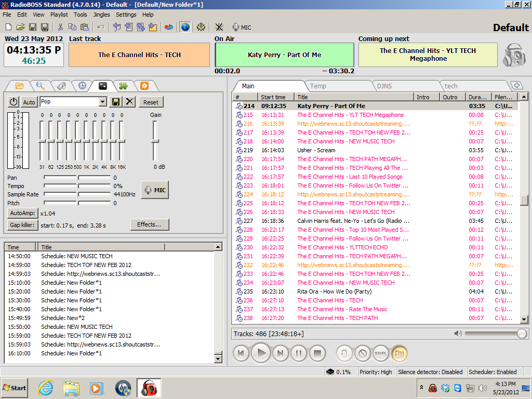The width and height of the screenshot is (532, 399).
Task: Open the Jingles menu
Action: (x=101, y=15)
